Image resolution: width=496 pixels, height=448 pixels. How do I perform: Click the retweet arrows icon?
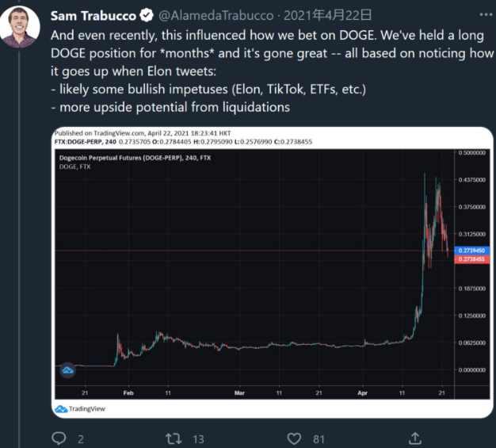174,438
